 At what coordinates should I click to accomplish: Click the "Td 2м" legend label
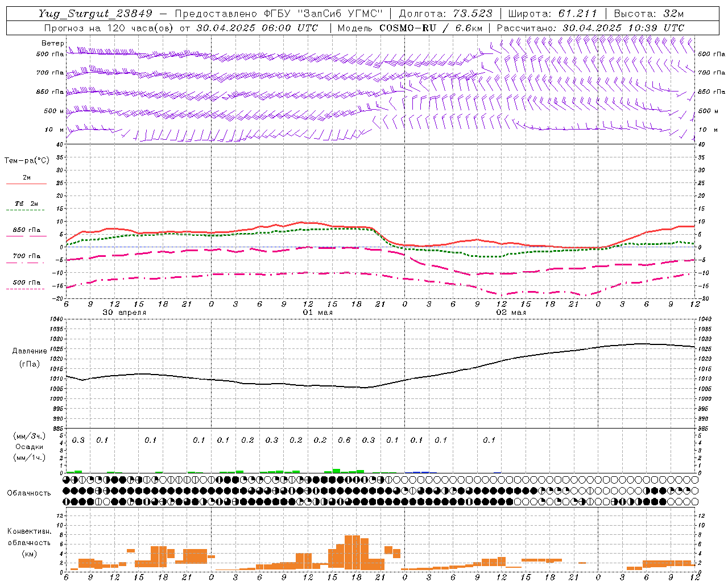pyautogui.click(x=27, y=203)
